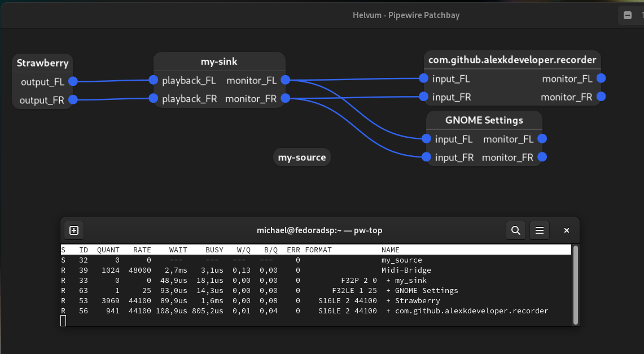Click the Helvum - Pipewire Patchbay title
The image size is (644, 354).
tap(406, 15)
